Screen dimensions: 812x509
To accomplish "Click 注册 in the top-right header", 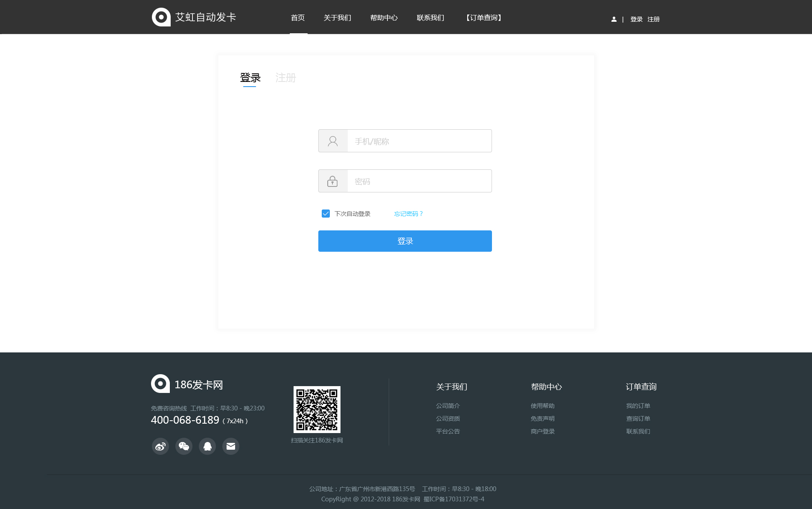I will pos(653,19).
